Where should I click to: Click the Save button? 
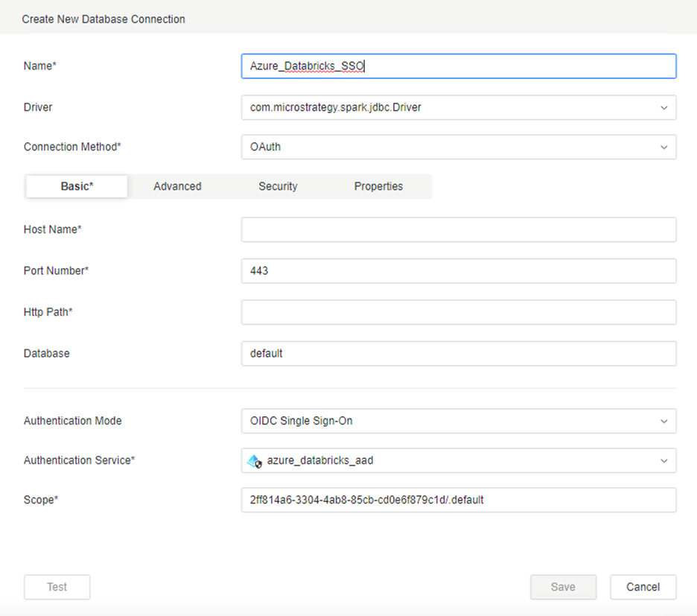[563, 587]
